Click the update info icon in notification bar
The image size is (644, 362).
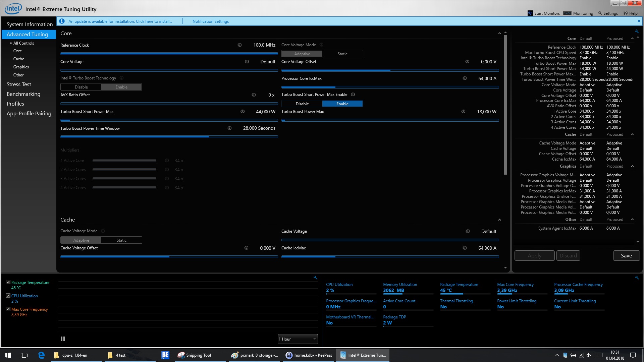[62, 21]
